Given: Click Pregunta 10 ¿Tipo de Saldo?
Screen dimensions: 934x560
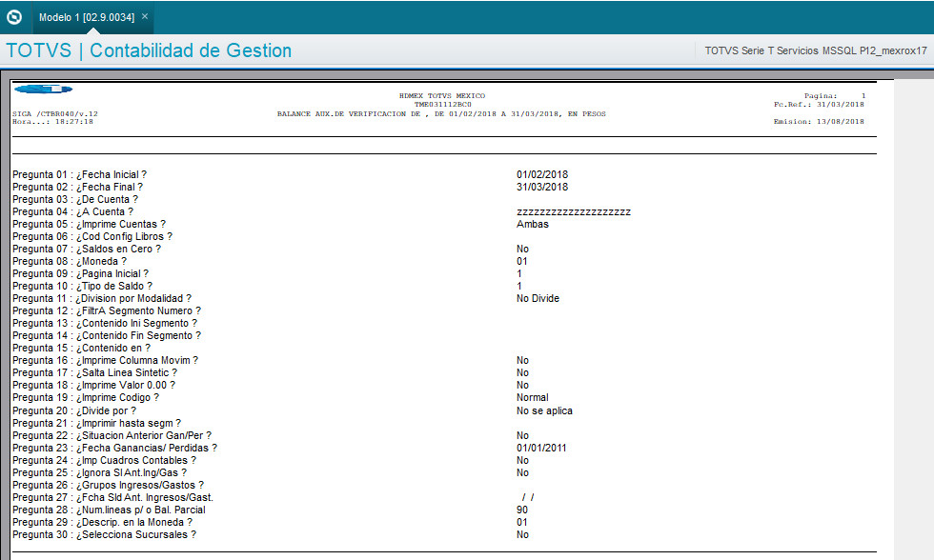Looking at the screenshot, I should click(x=83, y=287).
